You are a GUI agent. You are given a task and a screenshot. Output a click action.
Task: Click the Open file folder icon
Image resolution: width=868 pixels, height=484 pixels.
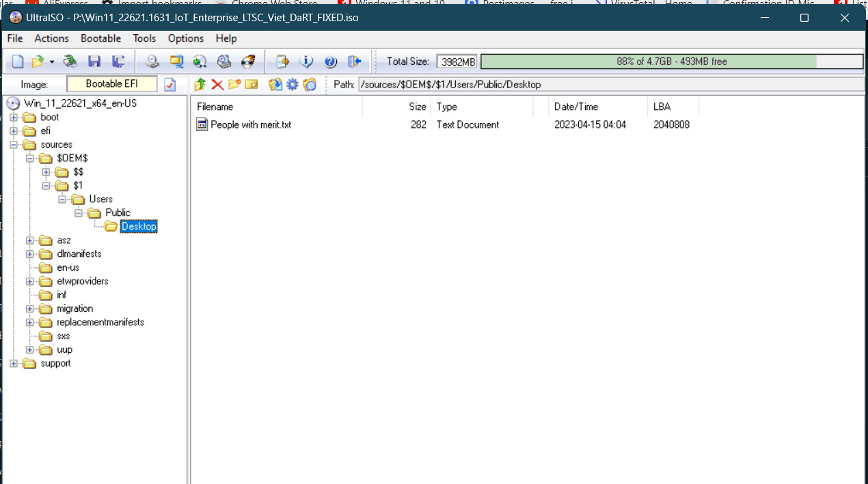(x=38, y=62)
